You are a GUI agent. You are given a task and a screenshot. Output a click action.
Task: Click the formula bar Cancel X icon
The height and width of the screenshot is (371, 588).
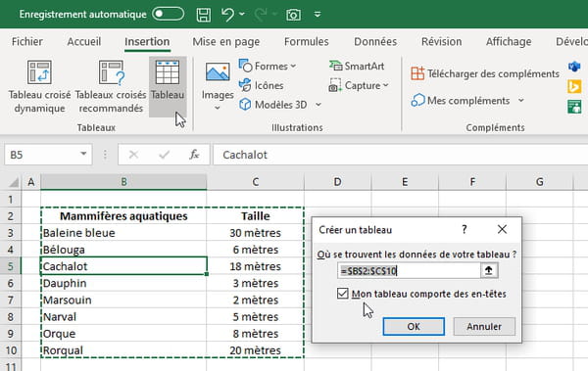(x=133, y=155)
